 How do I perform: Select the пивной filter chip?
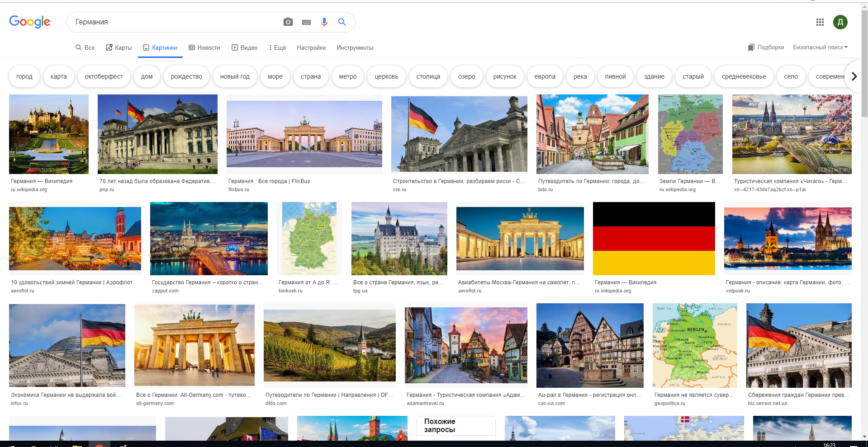[616, 76]
